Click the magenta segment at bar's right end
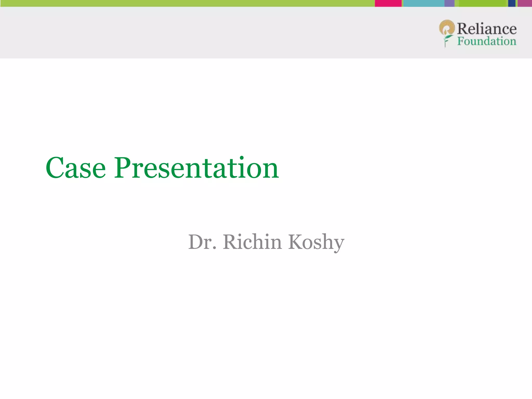The width and height of the screenshot is (532, 399). point(525,3)
